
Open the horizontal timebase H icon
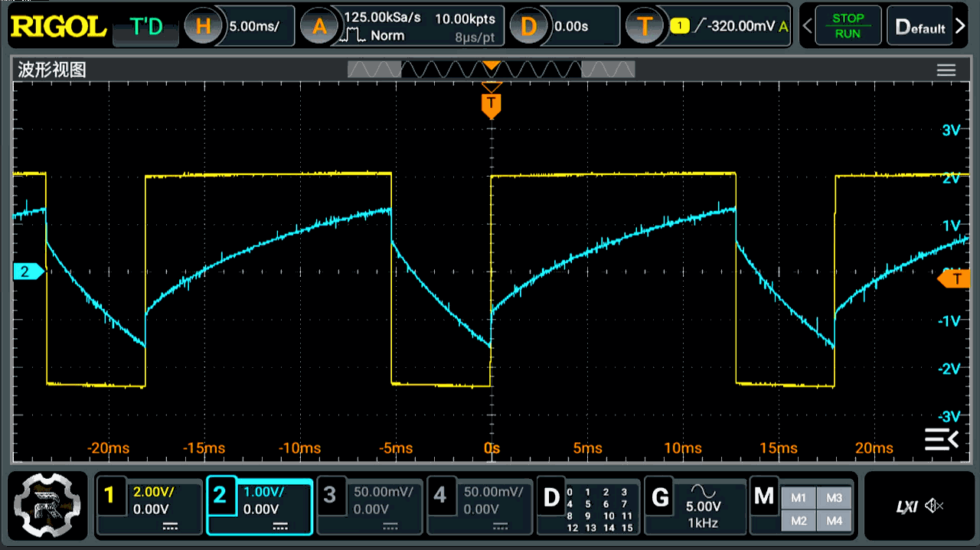point(203,27)
